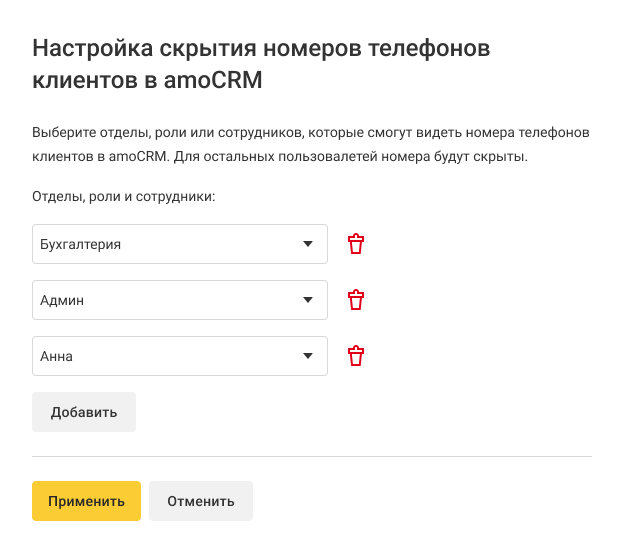The width and height of the screenshot is (624, 553).
Task: Delete the Бухгалтерия row with trash icon
Action: 356,244
